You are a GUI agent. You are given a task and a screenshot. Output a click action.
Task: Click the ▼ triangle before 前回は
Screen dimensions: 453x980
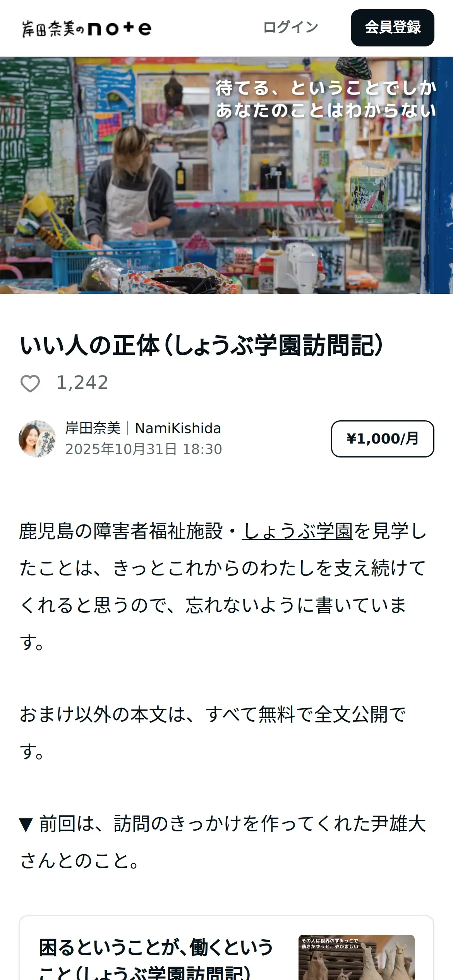point(26,825)
